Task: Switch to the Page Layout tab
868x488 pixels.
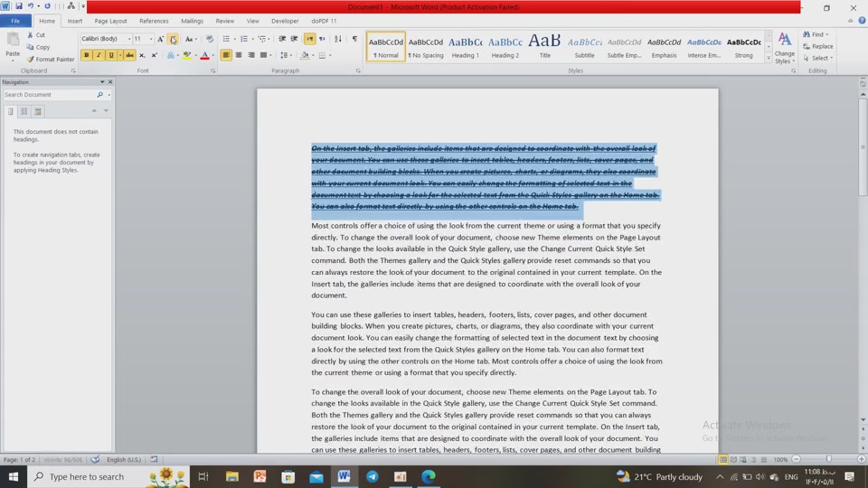Action: pyautogui.click(x=111, y=21)
